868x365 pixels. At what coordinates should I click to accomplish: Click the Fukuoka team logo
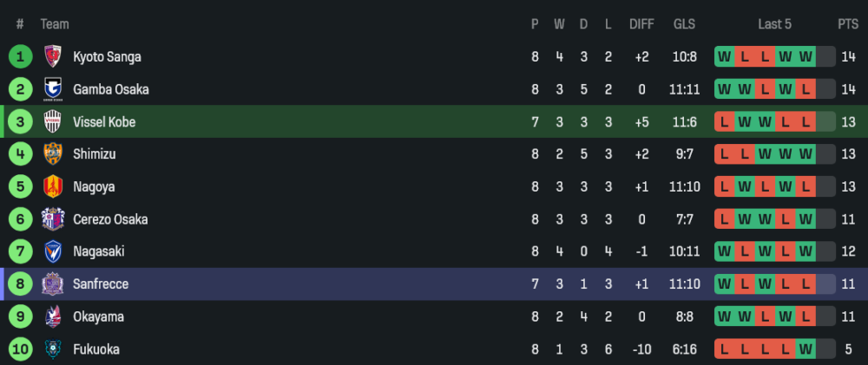(53, 349)
